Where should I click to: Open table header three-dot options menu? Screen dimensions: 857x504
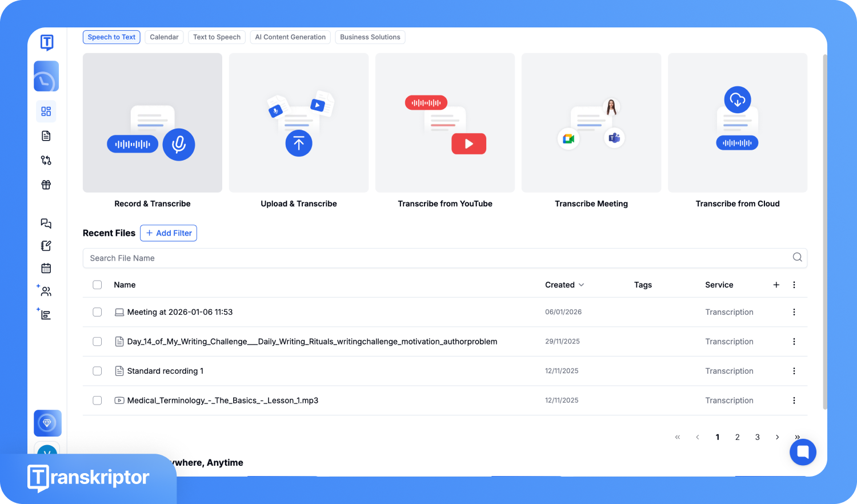(794, 285)
